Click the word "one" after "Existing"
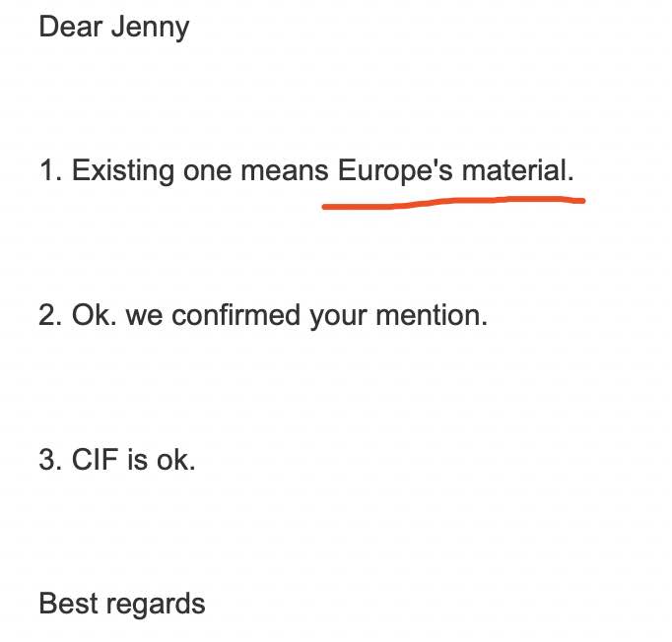Viewport: 672px width, 642px height. point(208,173)
